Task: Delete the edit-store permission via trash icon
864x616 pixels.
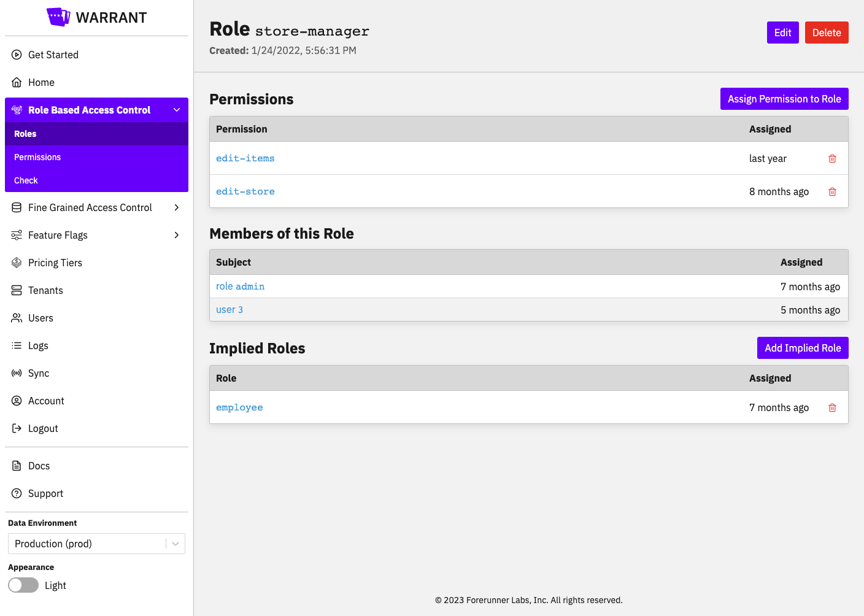Action: click(x=832, y=192)
